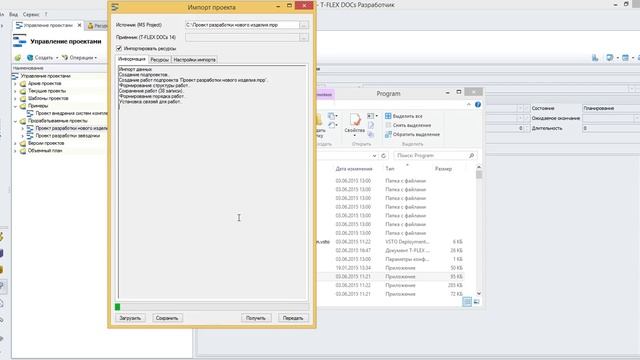Click the chart icon in the right toolbar

(595, 58)
